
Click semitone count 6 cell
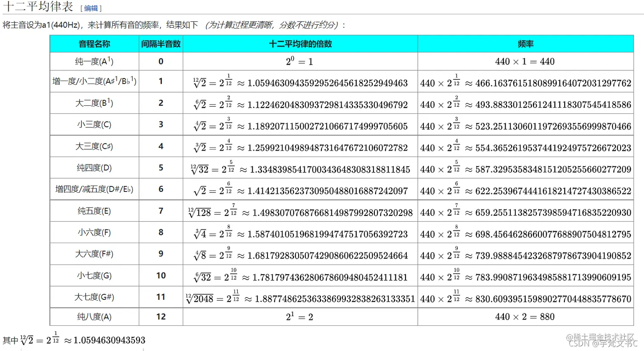(161, 189)
